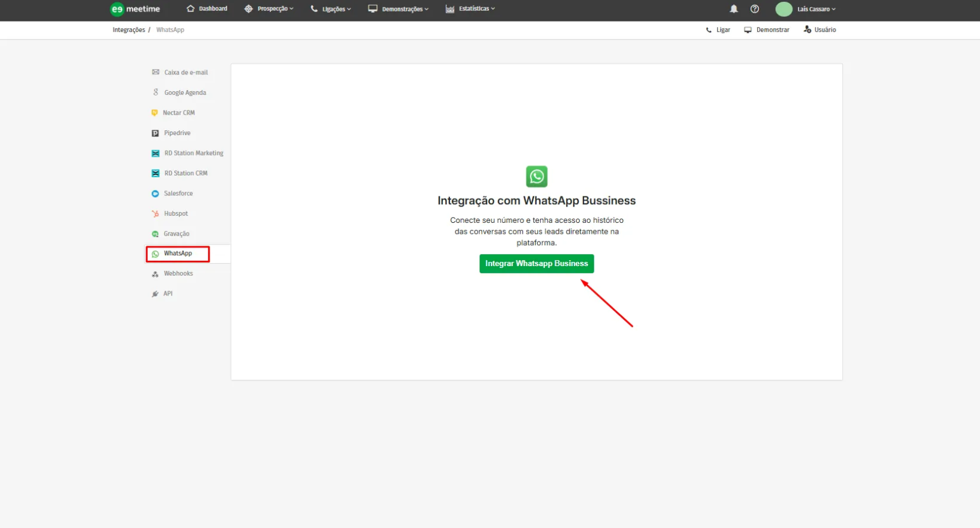Image resolution: width=980 pixels, height=528 pixels.
Task: Click the Estatísticas chart icon
Action: click(x=450, y=8)
